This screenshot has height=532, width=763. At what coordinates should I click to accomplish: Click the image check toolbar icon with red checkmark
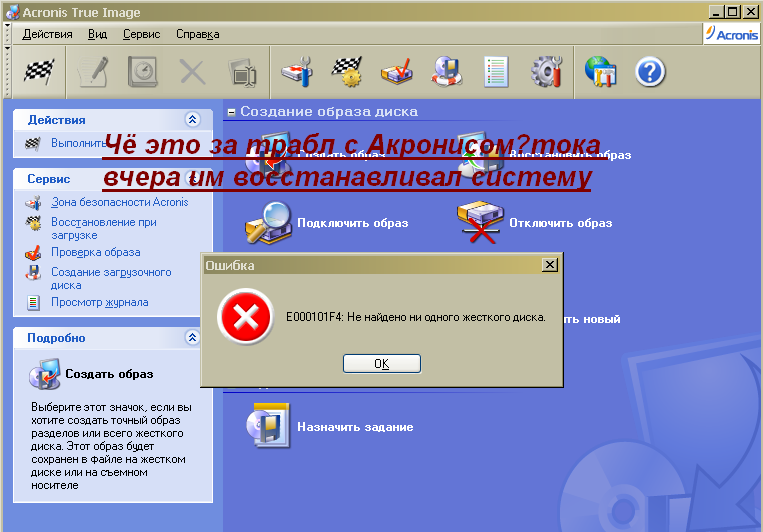[x=397, y=72]
